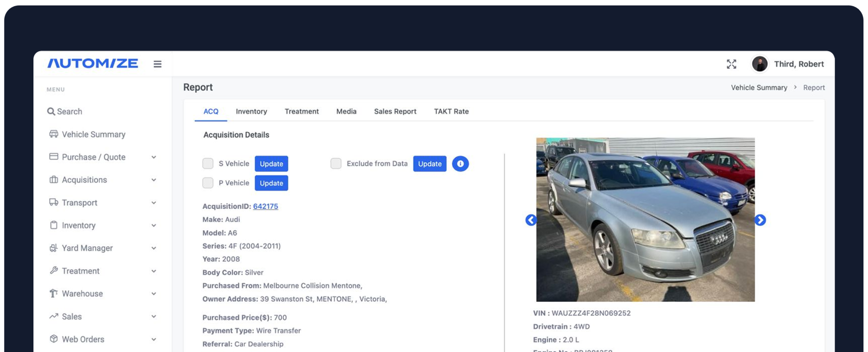Screen dimensions: 868x352
Task: Go to the TAKT Rate tab
Action: 451,111
